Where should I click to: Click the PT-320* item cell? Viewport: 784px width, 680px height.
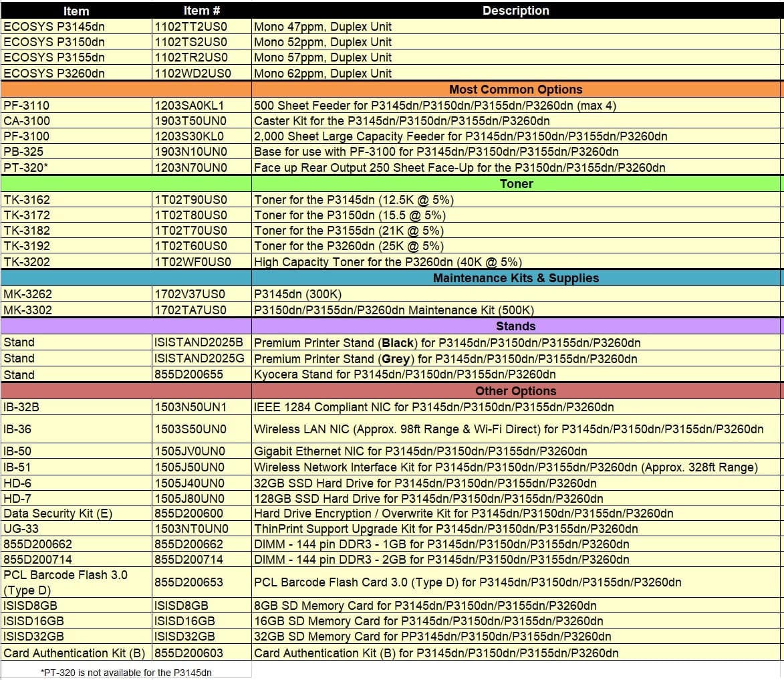coord(76,168)
